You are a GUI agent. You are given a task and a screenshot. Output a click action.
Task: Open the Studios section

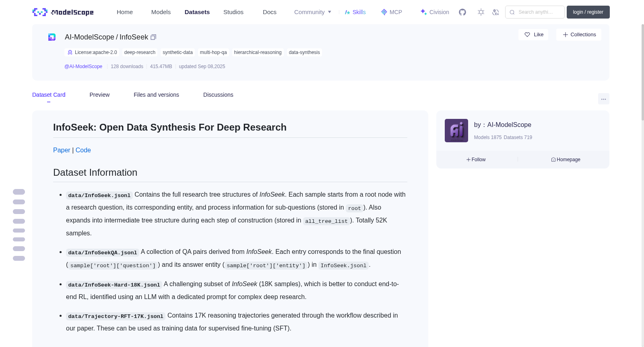pyautogui.click(x=233, y=12)
